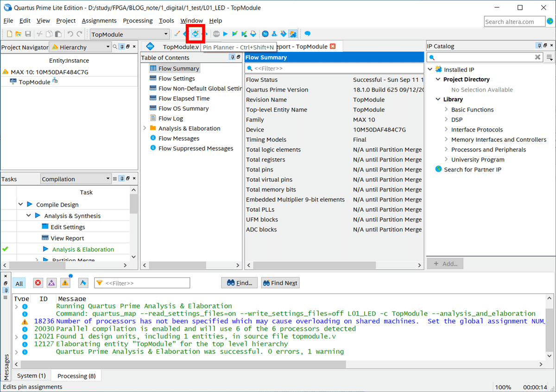556x392 pixels.
Task: Toggle flagged messages filter
Action: tap(83, 283)
